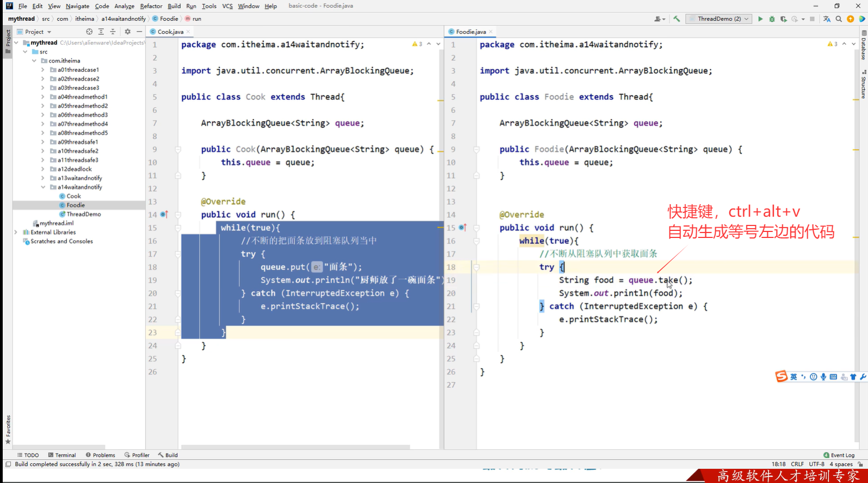Click Expand All in Project panel
This screenshot has width=868, height=483.
pos(101,32)
